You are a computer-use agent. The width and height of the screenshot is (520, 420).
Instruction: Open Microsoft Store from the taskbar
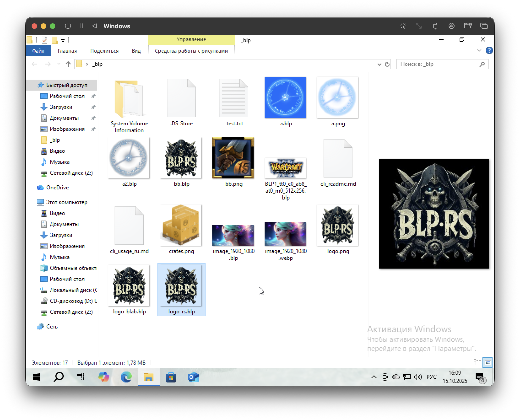pos(171,377)
